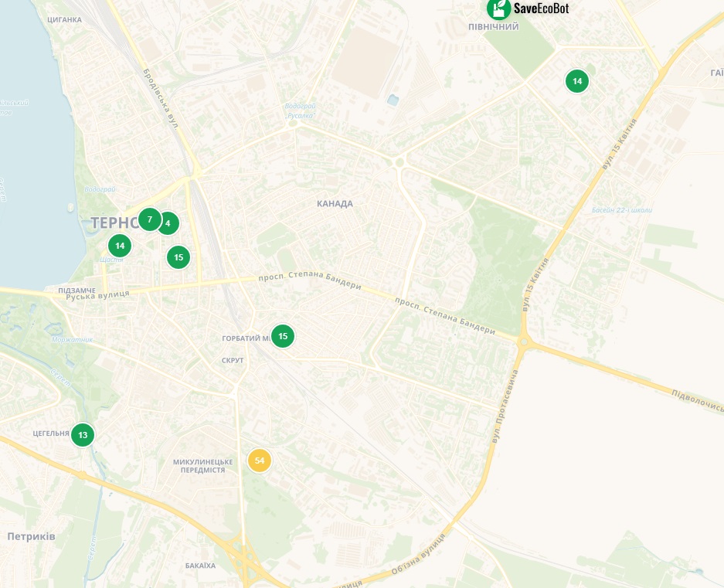The image size is (724, 588).
Task: Click the ПІВНІЧНИЙ district label
Action: click(494, 27)
